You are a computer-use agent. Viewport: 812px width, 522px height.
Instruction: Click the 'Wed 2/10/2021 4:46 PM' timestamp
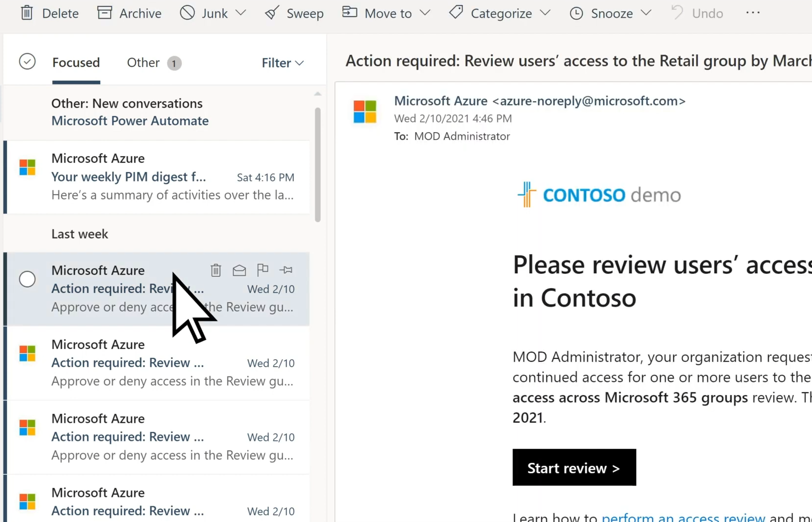point(453,118)
